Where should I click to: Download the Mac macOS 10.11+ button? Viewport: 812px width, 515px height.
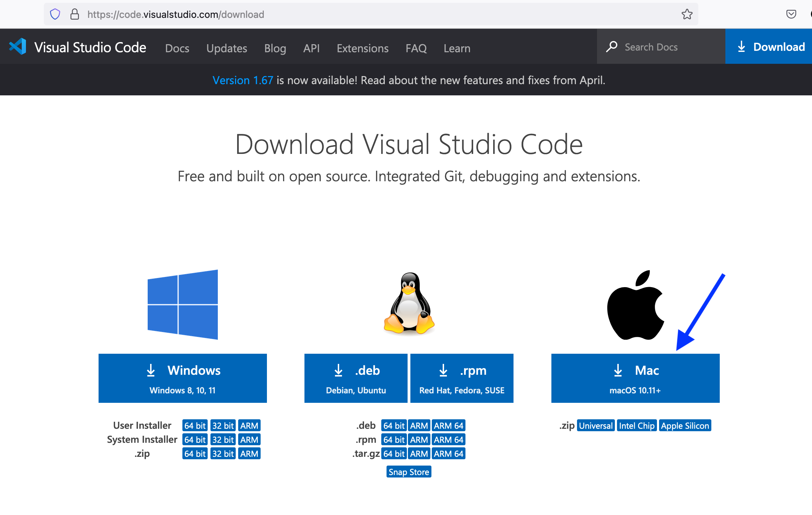635,378
